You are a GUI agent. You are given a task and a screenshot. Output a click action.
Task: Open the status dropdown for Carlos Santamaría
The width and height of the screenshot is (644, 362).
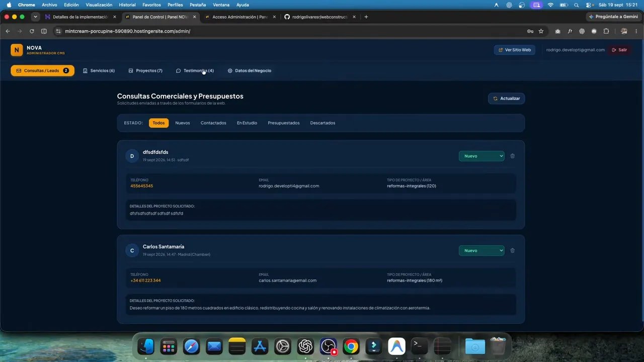pyautogui.click(x=481, y=250)
